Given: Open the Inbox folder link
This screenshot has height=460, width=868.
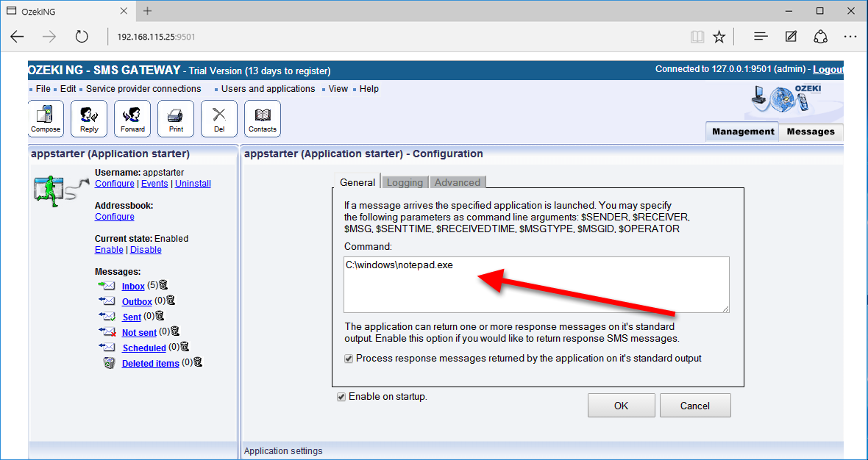Looking at the screenshot, I should [x=133, y=287].
